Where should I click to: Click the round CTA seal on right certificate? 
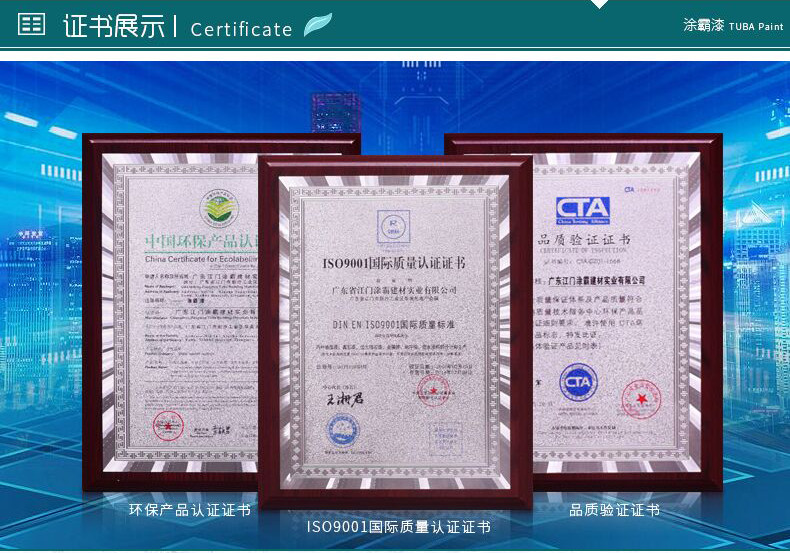(x=578, y=381)
